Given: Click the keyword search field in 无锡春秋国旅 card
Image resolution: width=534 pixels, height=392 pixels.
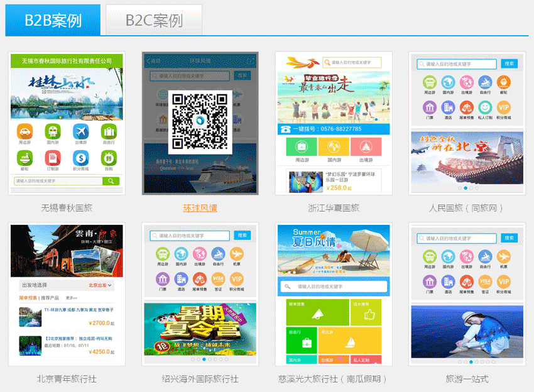Looking at the screenshot, I should [x=58, y=181].
